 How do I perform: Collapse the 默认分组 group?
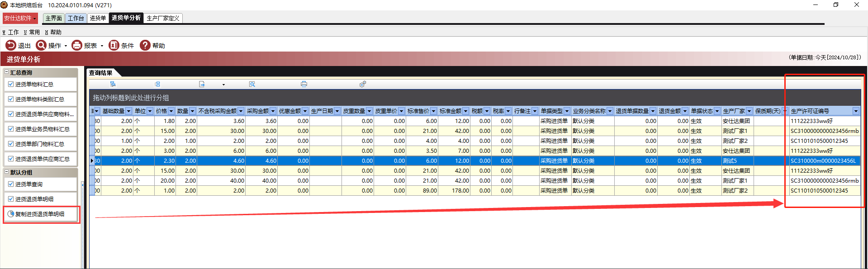pos(7,172)
